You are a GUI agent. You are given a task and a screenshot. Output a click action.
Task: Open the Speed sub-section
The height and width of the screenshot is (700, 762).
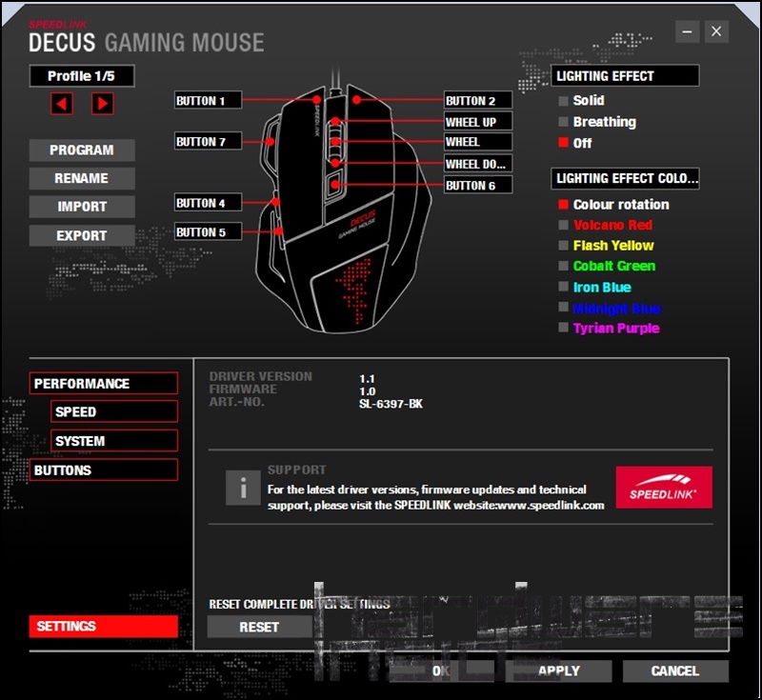(x=113, y=412)
